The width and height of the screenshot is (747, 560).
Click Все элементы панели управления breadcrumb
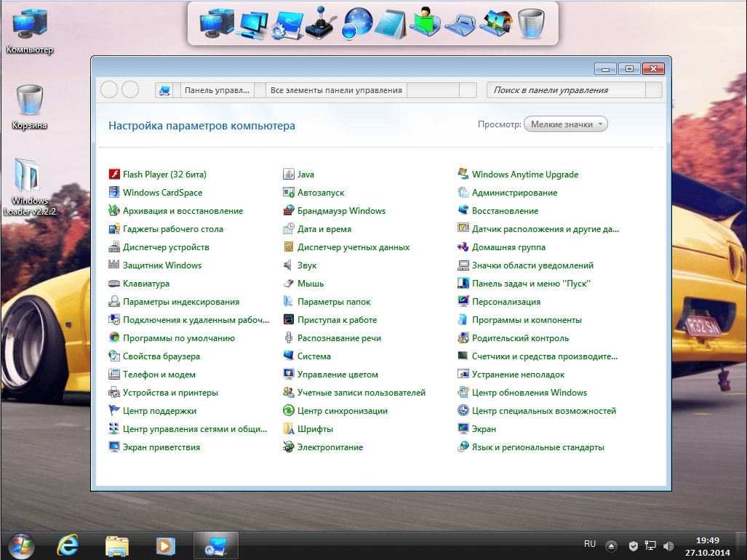pyautogui.click(x=336, y=90)
